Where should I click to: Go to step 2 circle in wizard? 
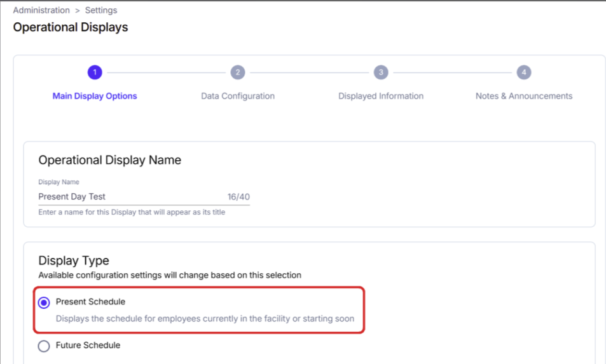point(238,72)
